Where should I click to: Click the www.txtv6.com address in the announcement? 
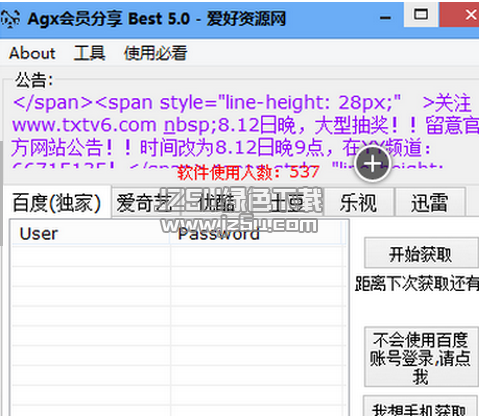coord(84,125)
